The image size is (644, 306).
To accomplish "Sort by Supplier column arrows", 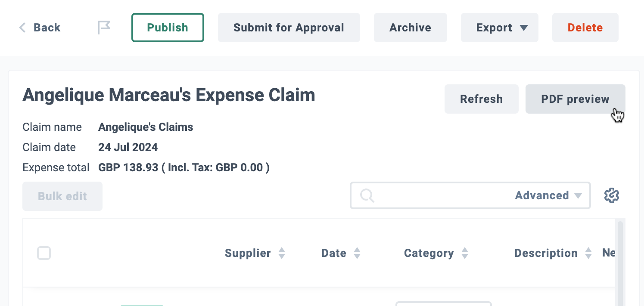I will tap(282, 253).
